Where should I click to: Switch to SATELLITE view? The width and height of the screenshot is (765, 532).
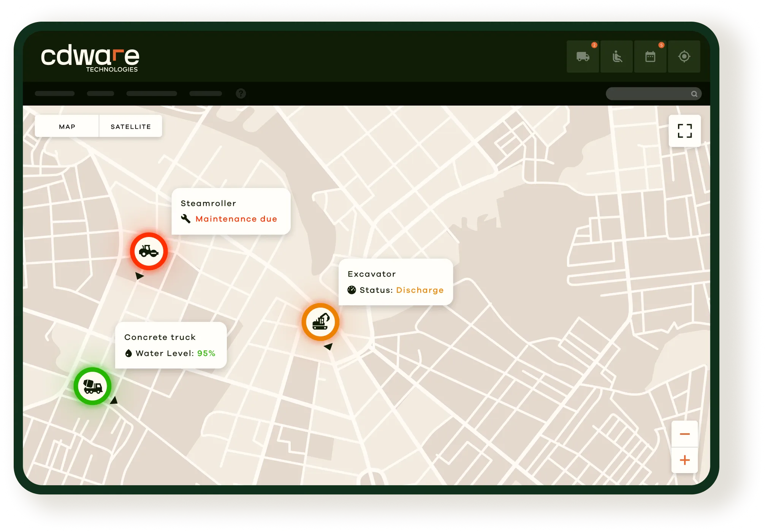pyautogui.click(x=131, y=126)
